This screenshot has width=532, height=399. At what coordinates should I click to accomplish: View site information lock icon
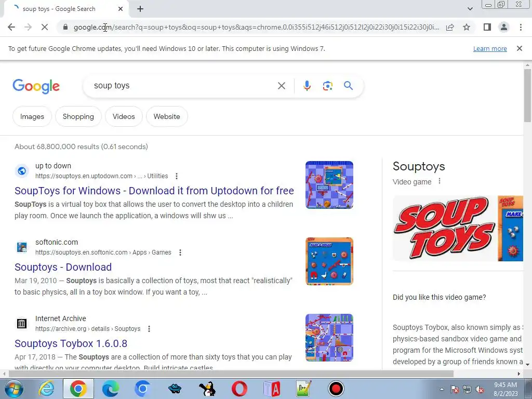click(65, 27)
